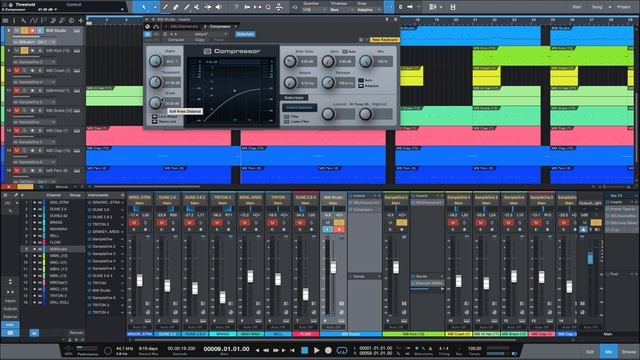Toggle Auto gain checkbox in Compressor
Viewport: 640px width, 360px height.
345,52
